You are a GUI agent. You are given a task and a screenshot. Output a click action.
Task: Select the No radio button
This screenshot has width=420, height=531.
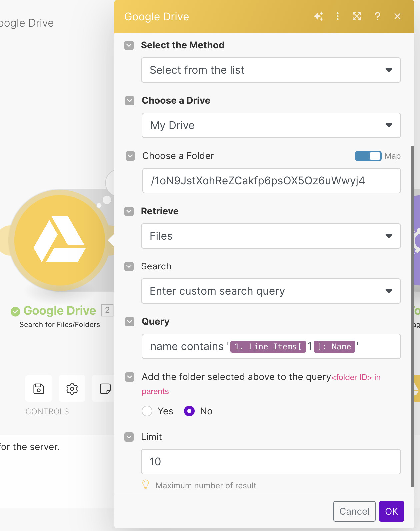(189, 411)
